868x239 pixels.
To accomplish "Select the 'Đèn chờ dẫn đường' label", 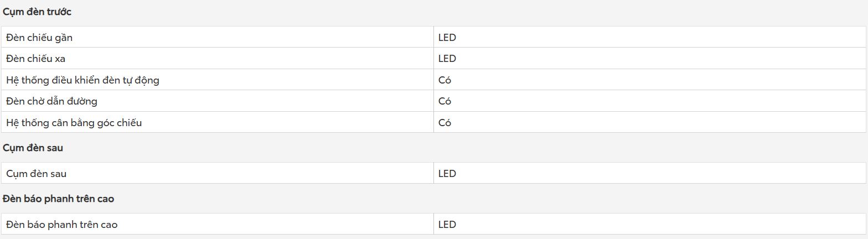I will coord(52,101).
